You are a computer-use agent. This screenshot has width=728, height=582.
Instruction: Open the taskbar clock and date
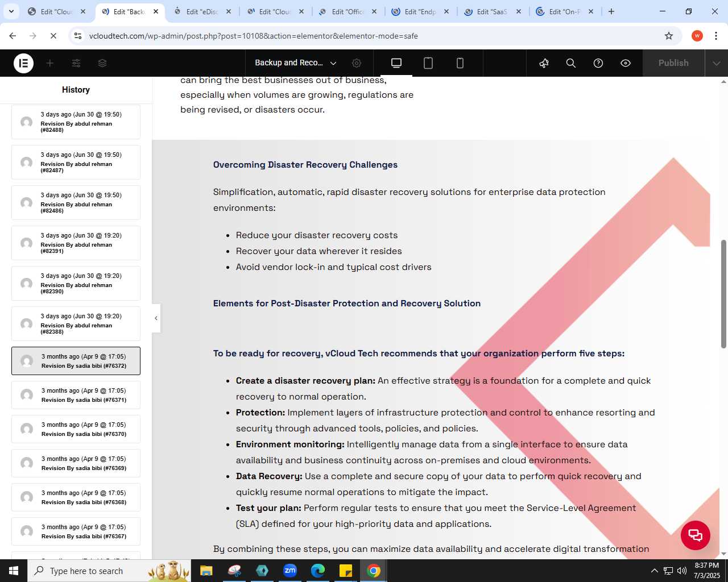pos(707,571)
